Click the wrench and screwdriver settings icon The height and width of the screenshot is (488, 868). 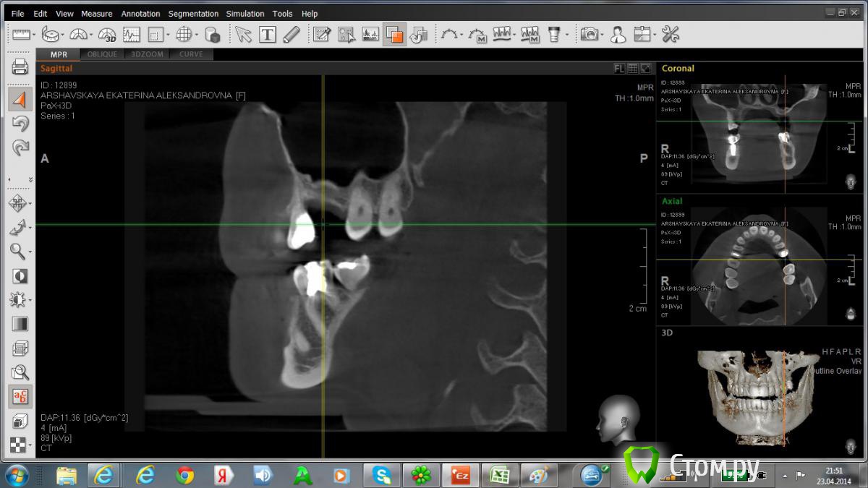[x=671, y=34]
